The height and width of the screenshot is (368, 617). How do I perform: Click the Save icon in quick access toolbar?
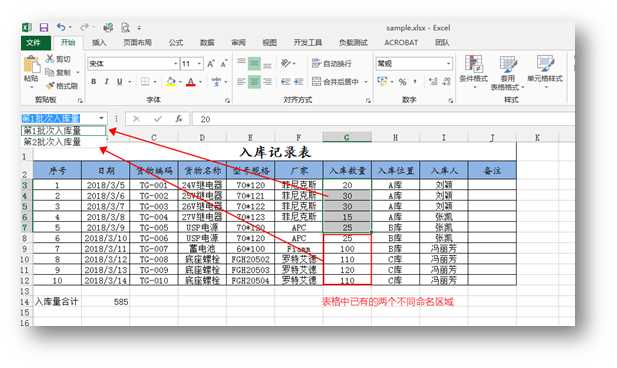[44, 28]
